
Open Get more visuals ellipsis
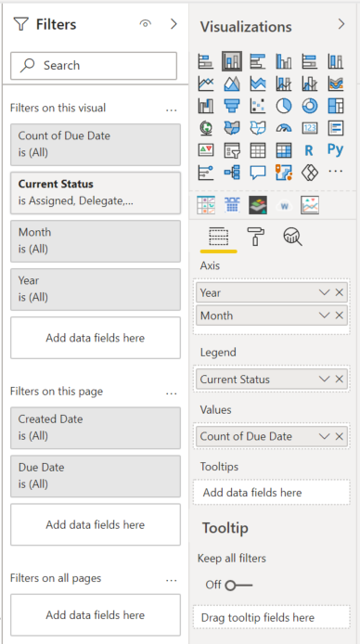[335, 172]
